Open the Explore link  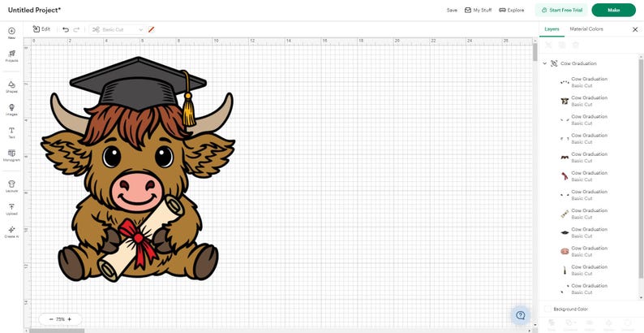coord(511,11)
